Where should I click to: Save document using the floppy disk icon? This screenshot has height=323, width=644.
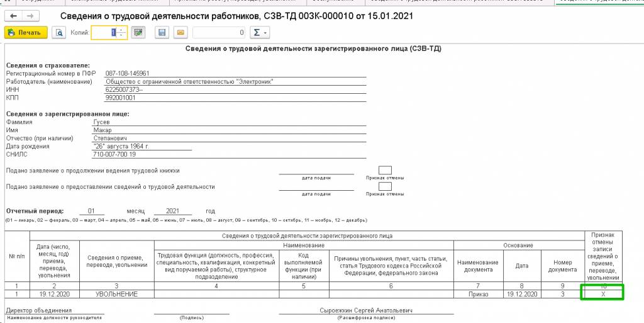(162, 33)
